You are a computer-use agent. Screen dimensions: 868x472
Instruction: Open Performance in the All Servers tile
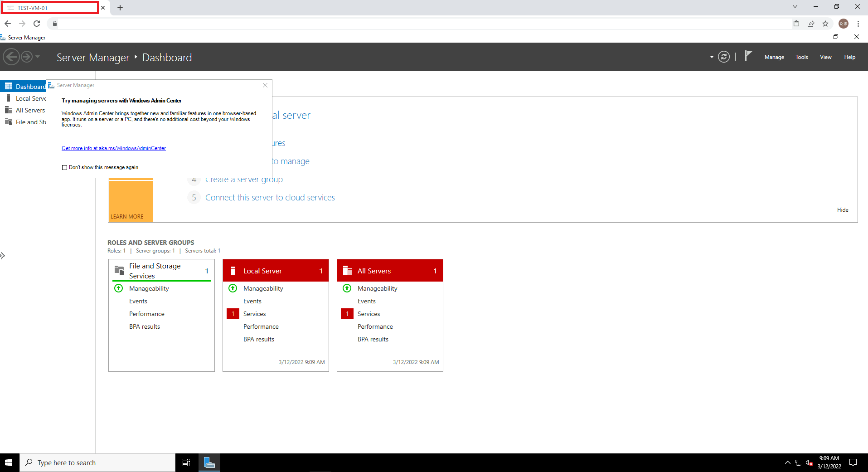click(375, 326)
